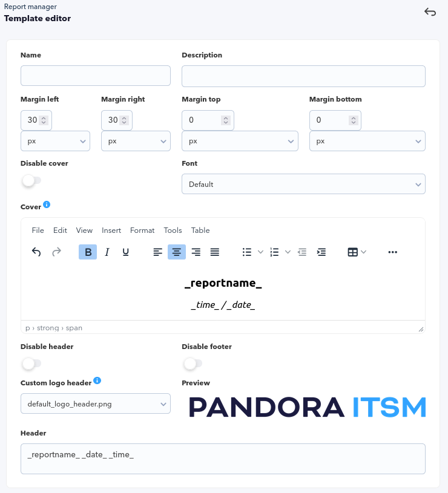
Task: Enable the Disable footer switch
Action: [193, 364]
